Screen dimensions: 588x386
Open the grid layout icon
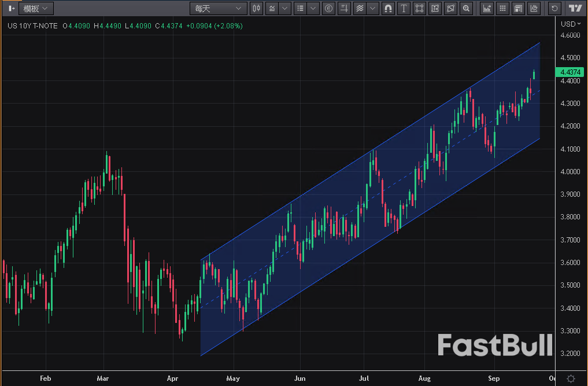point(503,8)
